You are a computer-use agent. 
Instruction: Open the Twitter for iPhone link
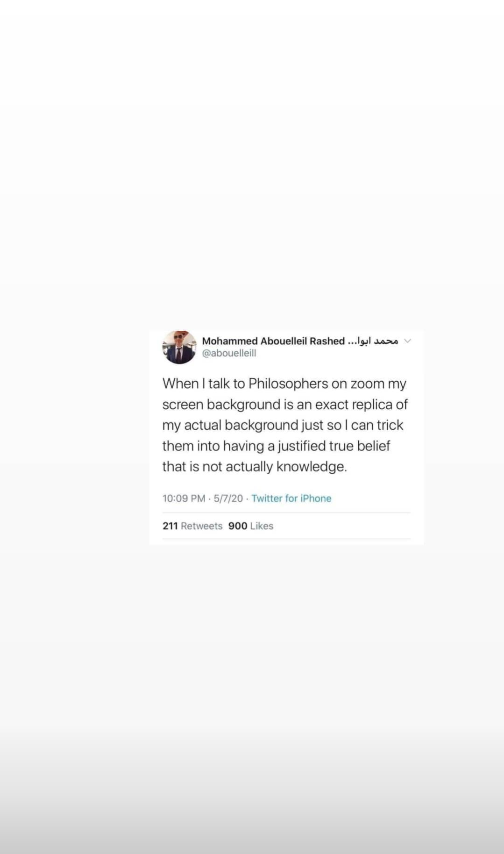tap(291, 498)
